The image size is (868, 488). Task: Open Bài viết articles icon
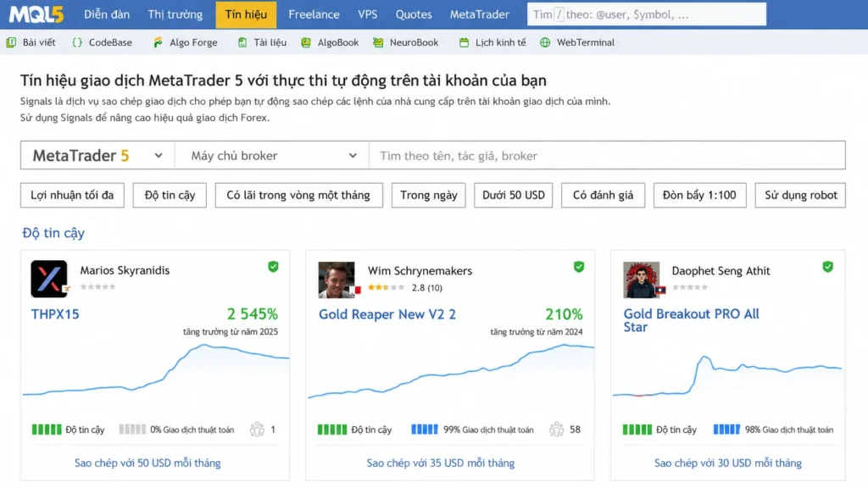(11, 42)
